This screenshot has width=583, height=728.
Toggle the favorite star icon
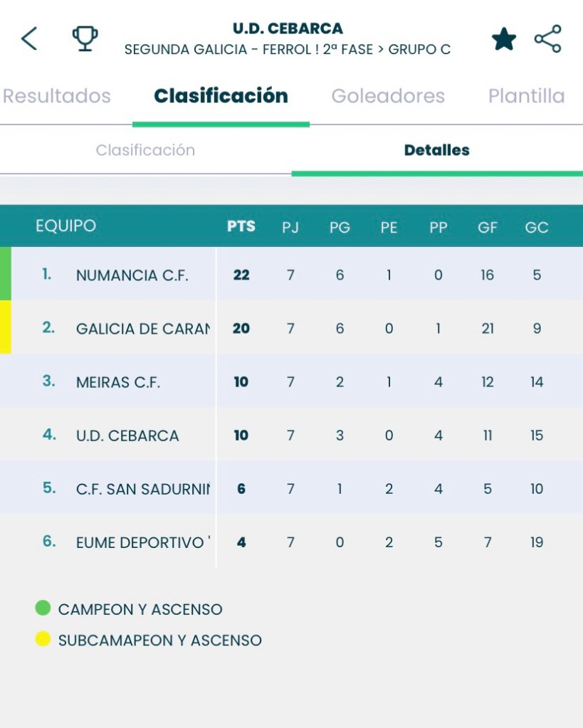point(504,39)
